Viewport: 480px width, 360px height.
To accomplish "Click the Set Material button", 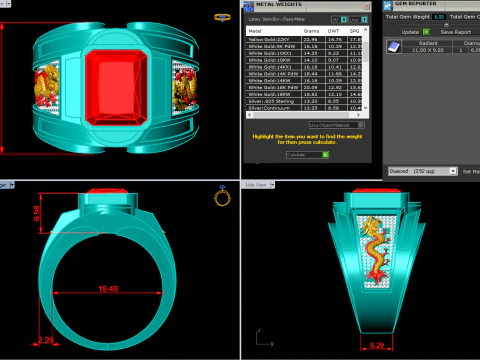I will click(x=471, y=171).
